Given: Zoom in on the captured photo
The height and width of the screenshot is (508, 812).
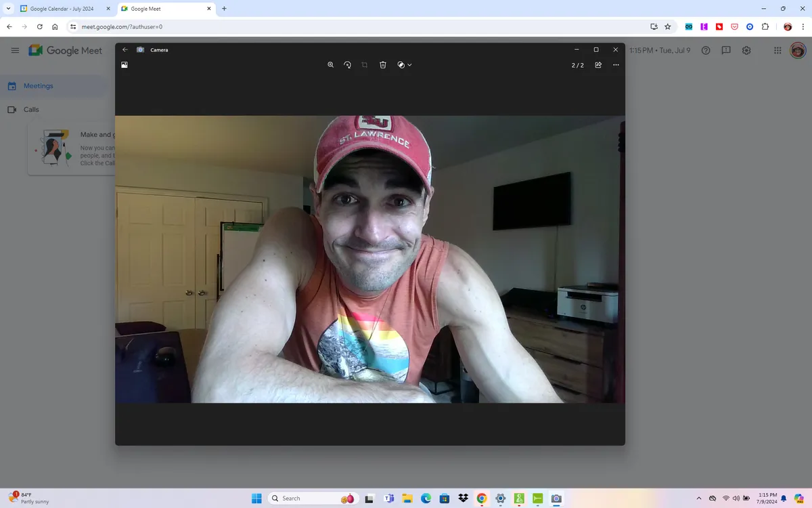Looking at the screenshot, I should click(330, 65).
